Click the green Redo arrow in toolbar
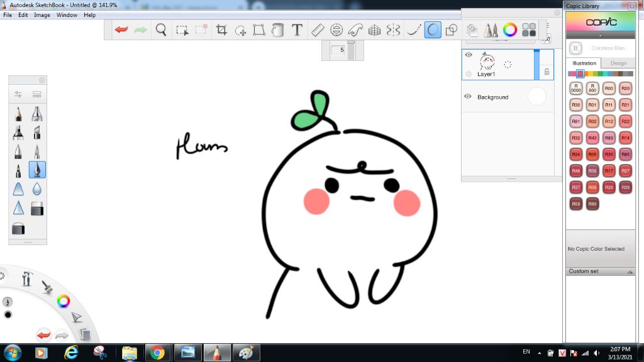644x362 pixels. tap(140, 30)
